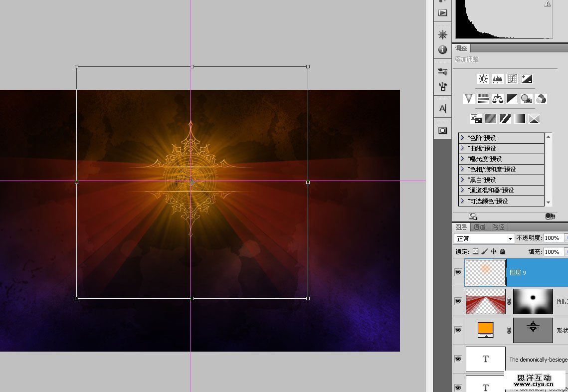Add a Color Balance adjustment
Screen dimensions: 568x392
[497, 99]
